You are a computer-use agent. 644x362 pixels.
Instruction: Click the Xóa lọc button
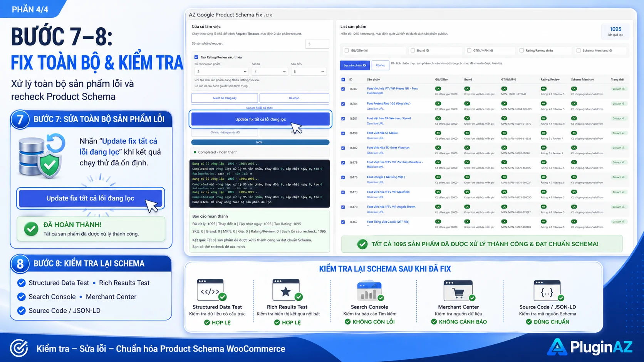click(x=381, y=65)
